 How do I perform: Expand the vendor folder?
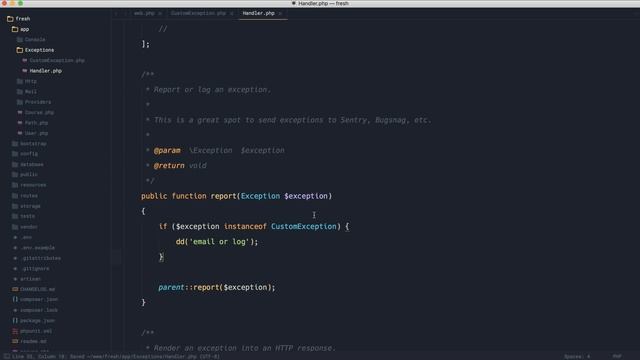click(25, 227)
